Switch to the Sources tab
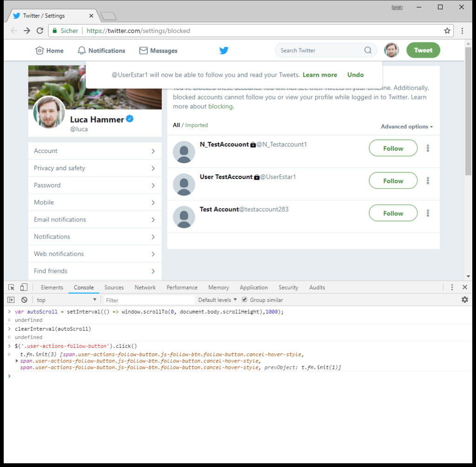 pyautogui.click(x=114, y=287)
